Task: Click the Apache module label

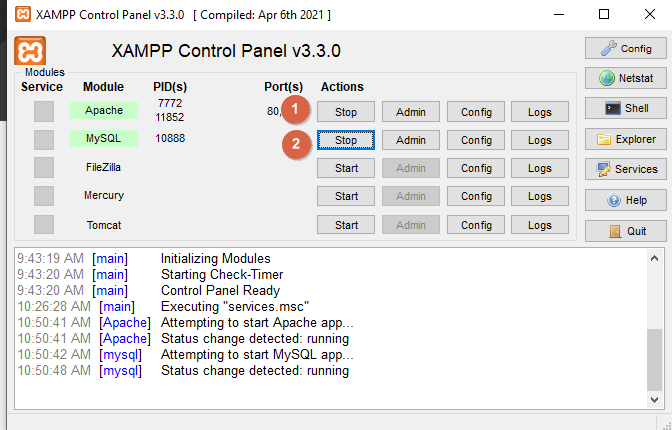Action: (104, 110)
